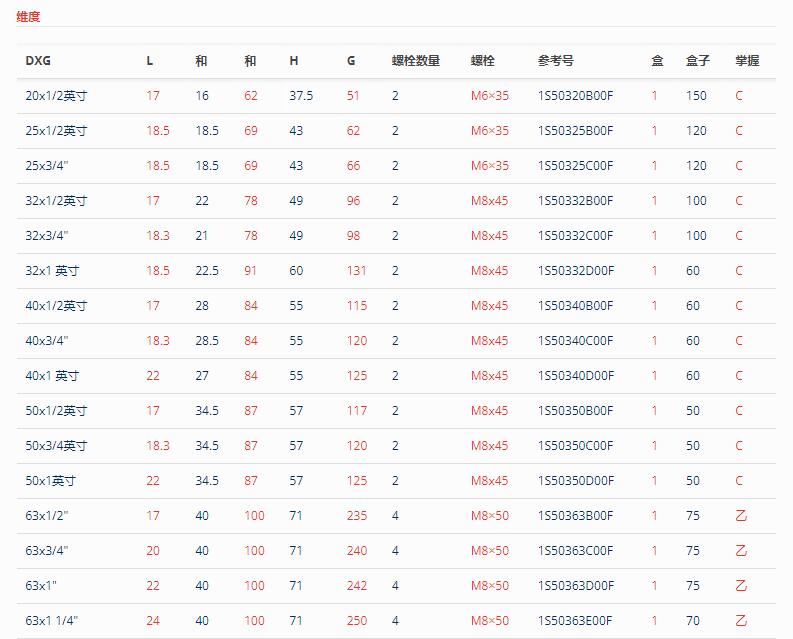Click the 32x1/2英寸 row label
Screen dimensions: 793x639
tap(56, 201)
